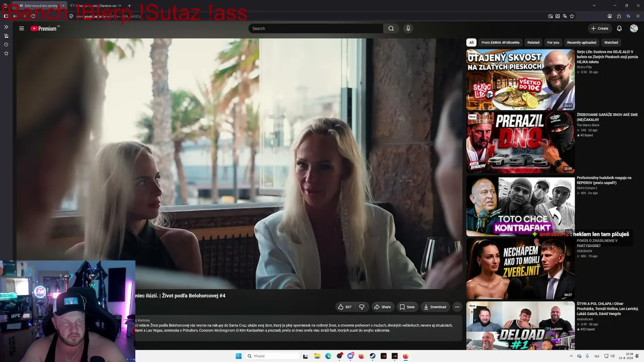The image size is (644, 362).
Task: Visit the Rádio Europa 2 channel
Action: tap(587, 188)
